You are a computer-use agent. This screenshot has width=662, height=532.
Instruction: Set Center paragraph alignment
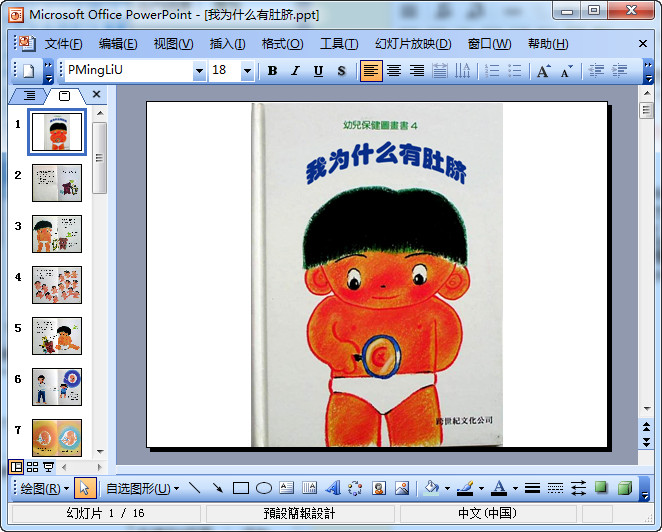(x=394, y=71)
